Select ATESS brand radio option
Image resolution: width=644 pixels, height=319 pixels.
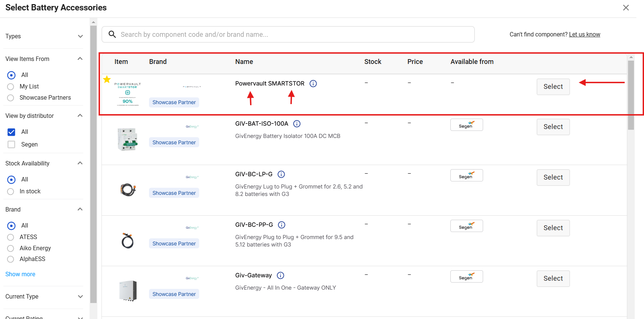[11, 237]
